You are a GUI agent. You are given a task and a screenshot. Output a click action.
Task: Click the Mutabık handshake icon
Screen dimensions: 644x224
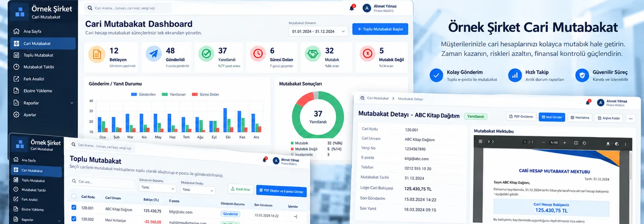tap(313, 54)
